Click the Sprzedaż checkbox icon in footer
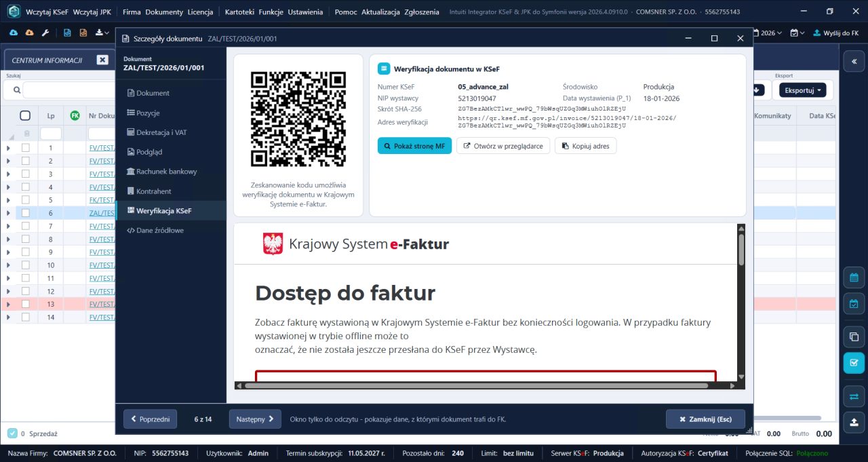Screen dimensions: 868x462 coord(12,433)
